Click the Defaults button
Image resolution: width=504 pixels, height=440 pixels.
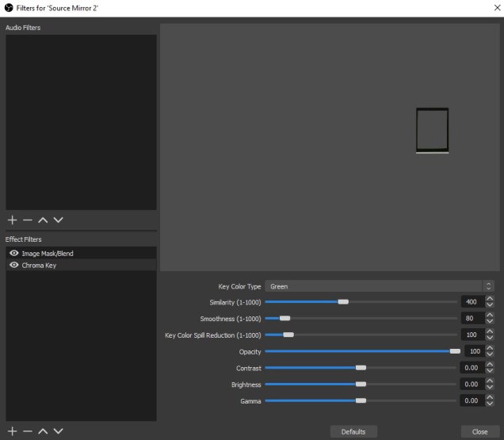pos(353,432)
